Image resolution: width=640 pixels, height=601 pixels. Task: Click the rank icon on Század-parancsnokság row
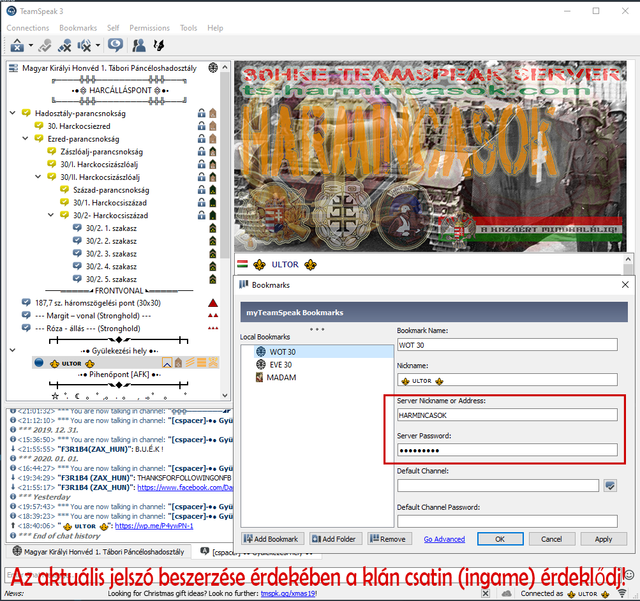coord(213,190)
